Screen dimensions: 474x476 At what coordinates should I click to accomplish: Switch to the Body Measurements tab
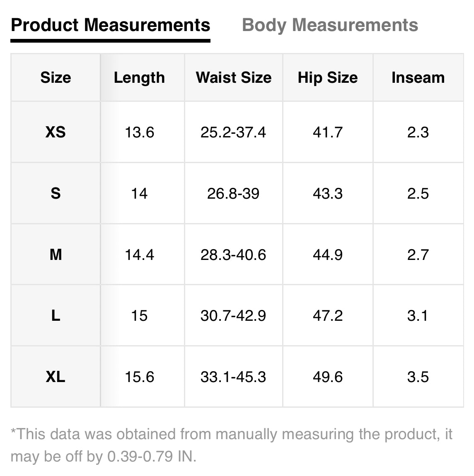coord(330,25)
